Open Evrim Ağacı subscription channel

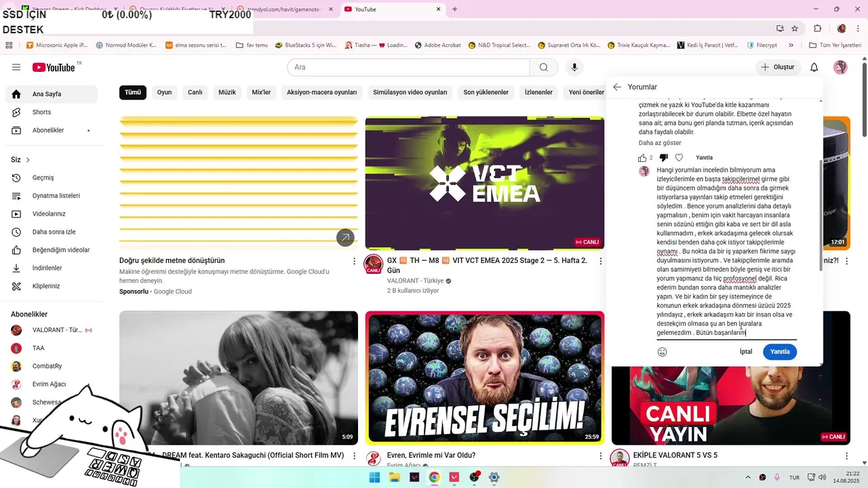(52, 384)
